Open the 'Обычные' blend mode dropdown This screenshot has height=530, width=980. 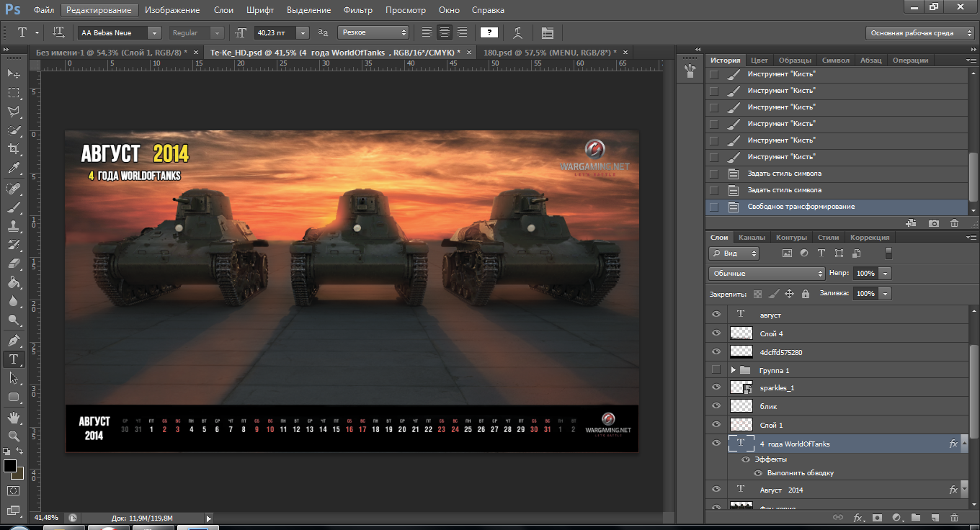[x=767, y=274]
